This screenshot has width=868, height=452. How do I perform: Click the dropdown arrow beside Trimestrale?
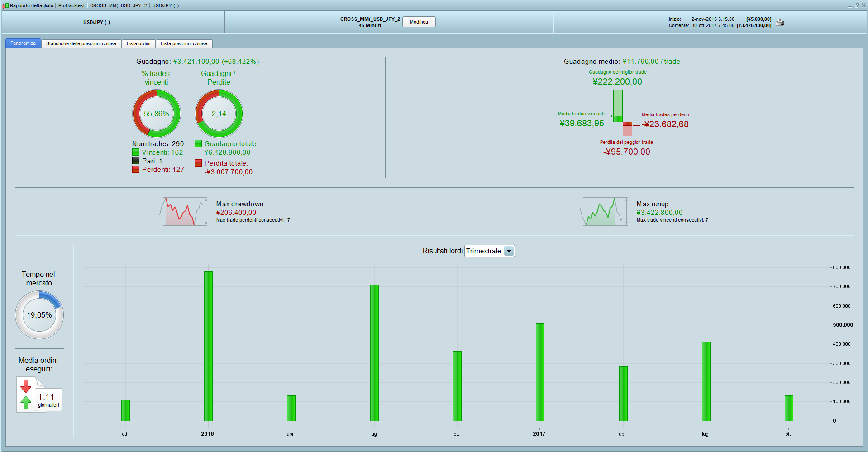click(509, 251)
